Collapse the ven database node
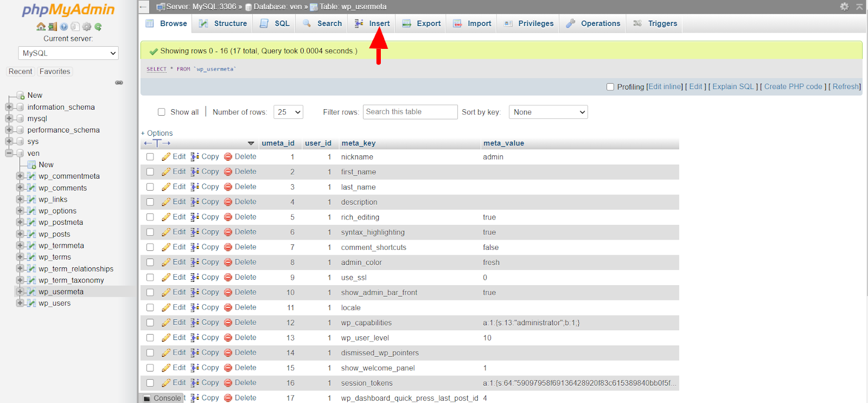Image resolution: width=868 pixels, height=403 pixels. [9, 153]
